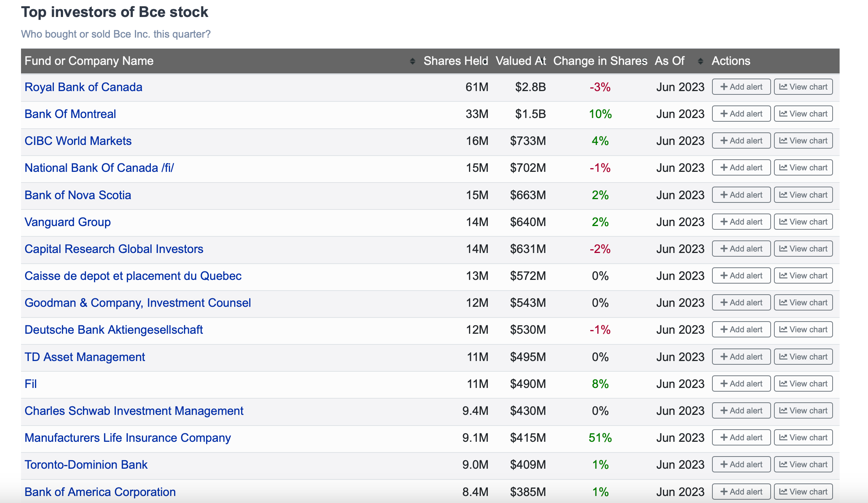Screen dimensions: 868x503
Task: Select the $385M valuation cell
Action: tap(528, 492)
